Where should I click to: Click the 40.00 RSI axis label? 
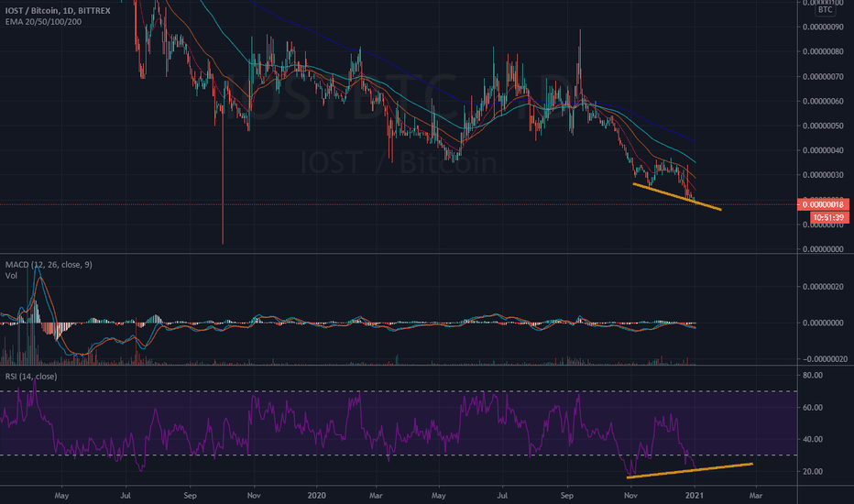pos(813,439)
